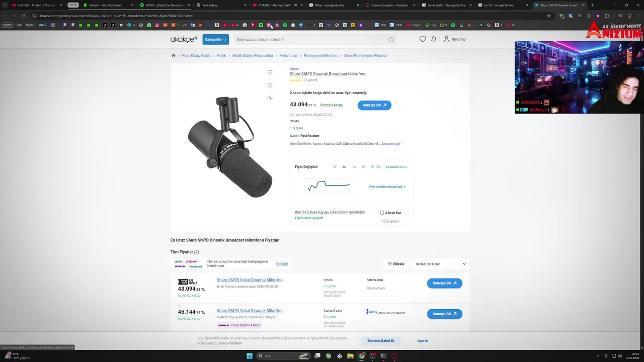644x362 pixels.
Task: Bookmark this page with the star icon
Action: pyautogui.click(x=549, y=16)
